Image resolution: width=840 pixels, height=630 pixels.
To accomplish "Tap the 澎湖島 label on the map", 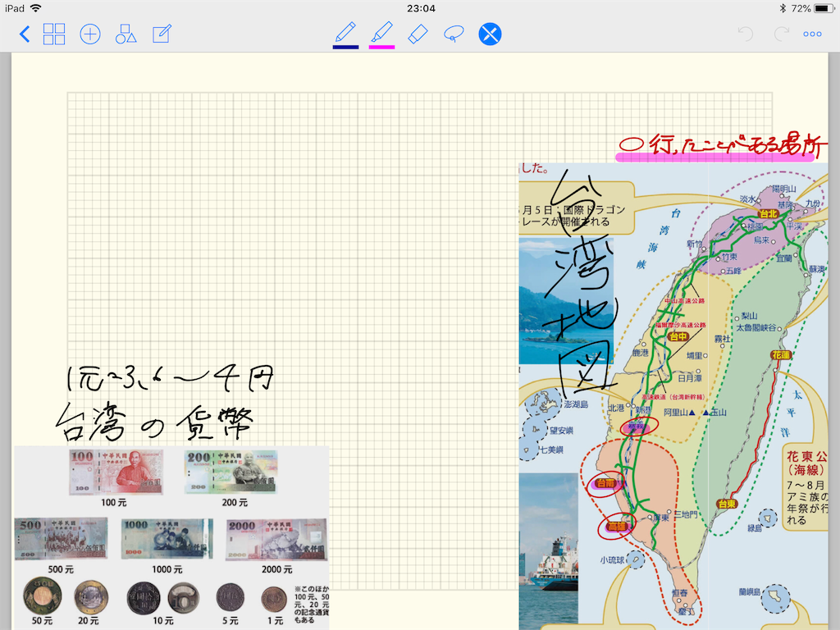I will point(576,404).
